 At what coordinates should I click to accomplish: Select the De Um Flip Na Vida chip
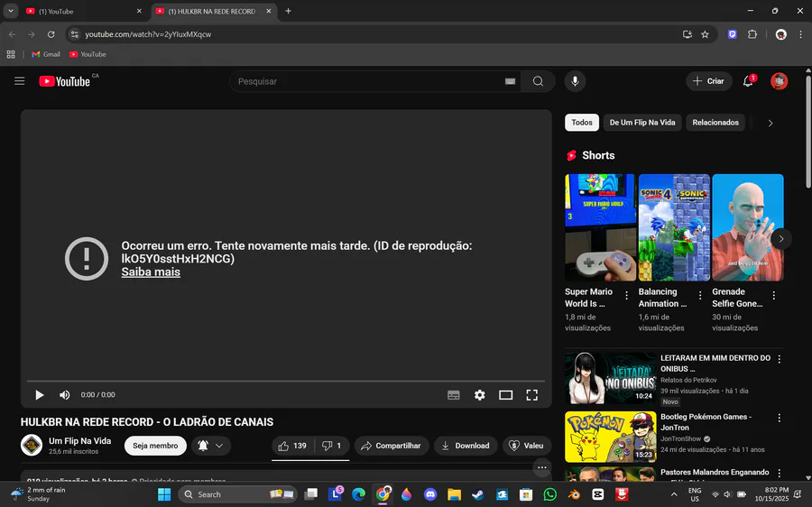(642, 123)
